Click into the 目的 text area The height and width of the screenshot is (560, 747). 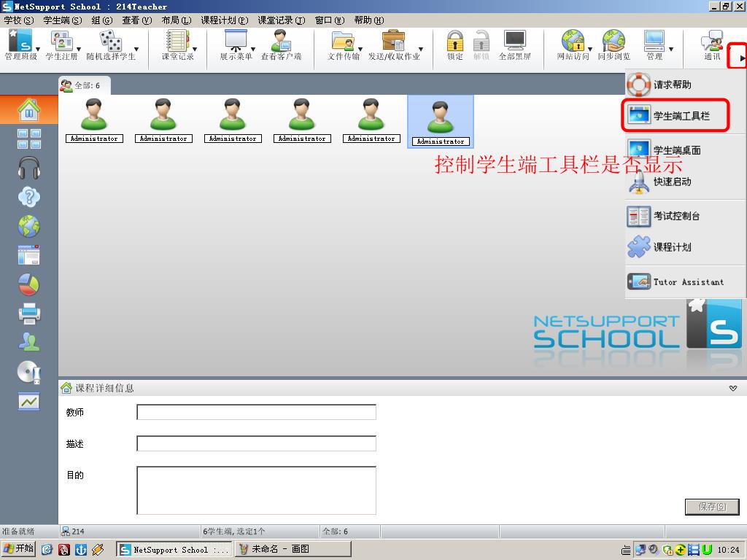click(x=256, y=491)
